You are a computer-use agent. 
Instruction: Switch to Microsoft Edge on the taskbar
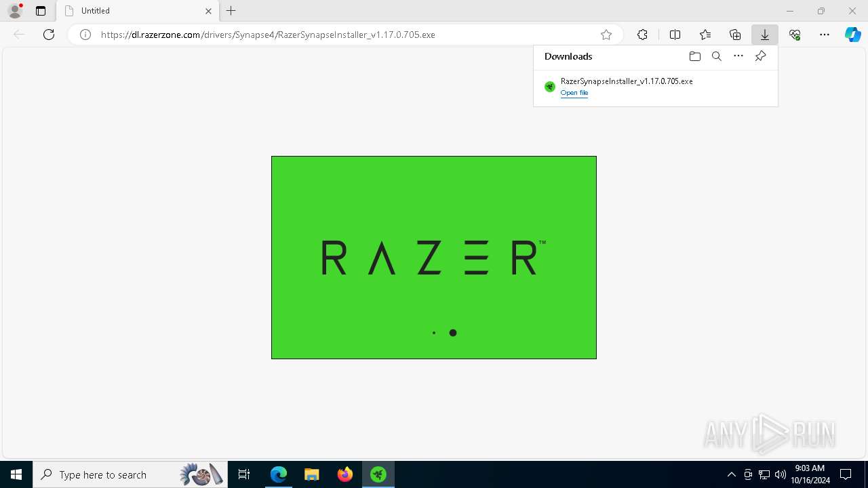279,474
